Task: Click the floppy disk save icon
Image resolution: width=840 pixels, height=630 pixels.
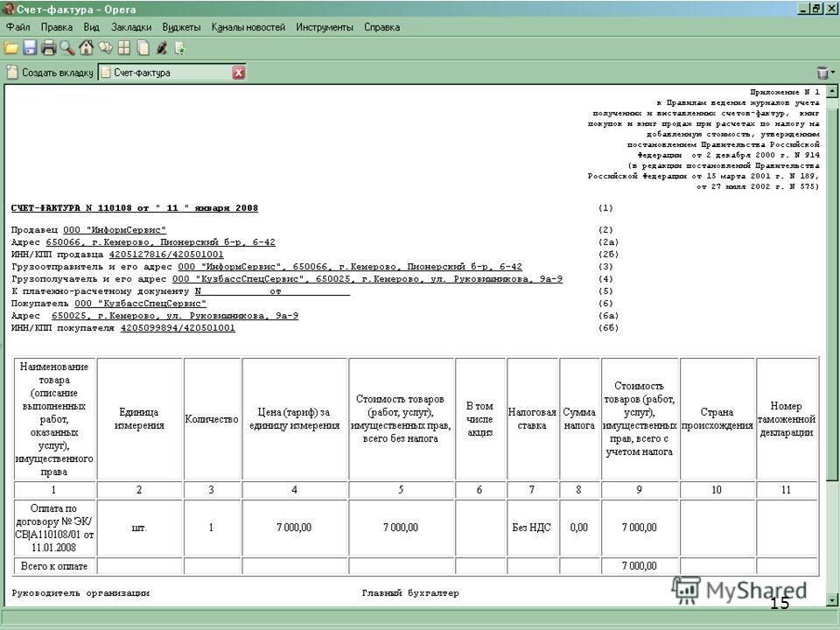Action: pos(30,48)
